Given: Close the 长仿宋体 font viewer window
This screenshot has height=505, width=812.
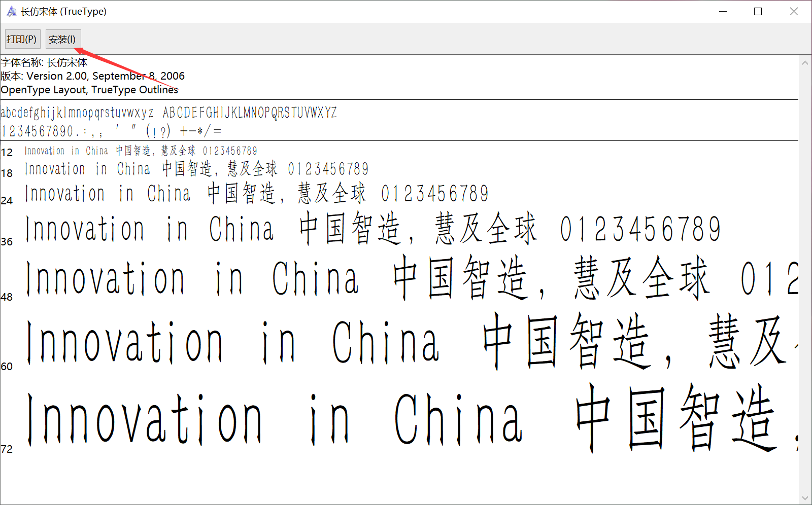Looking at the screenshot, I should click(794, 11).
